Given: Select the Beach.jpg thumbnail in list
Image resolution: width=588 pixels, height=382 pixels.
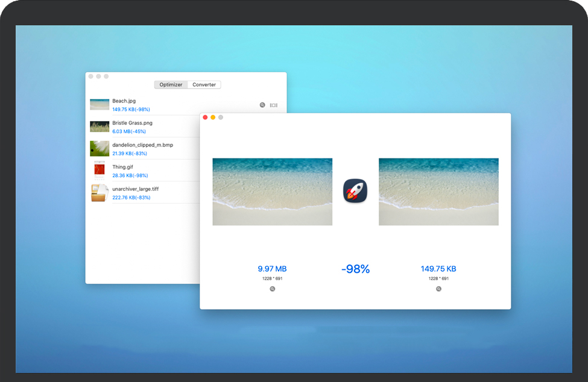Looking at the screenshot, I should (100, 105).
